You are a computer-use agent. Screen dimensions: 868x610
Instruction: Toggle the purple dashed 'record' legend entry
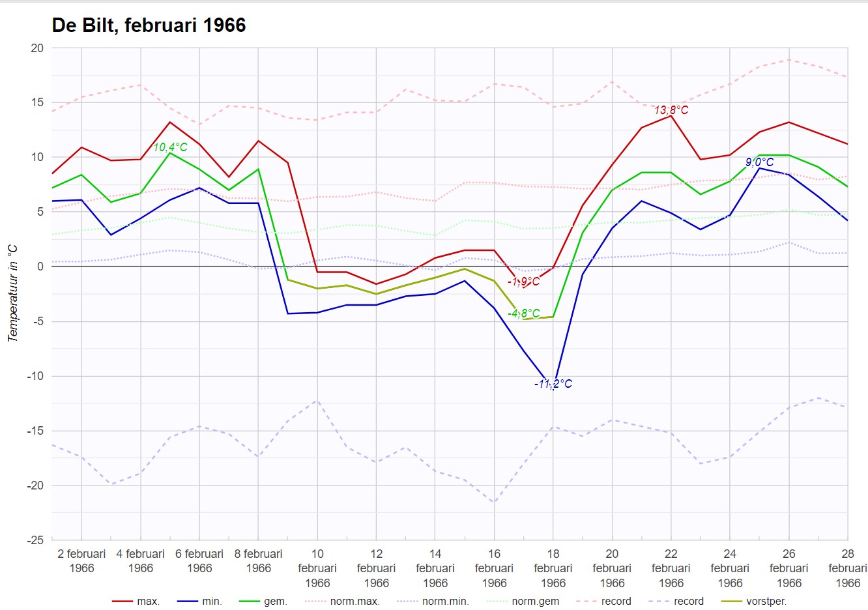pos(676,601)
